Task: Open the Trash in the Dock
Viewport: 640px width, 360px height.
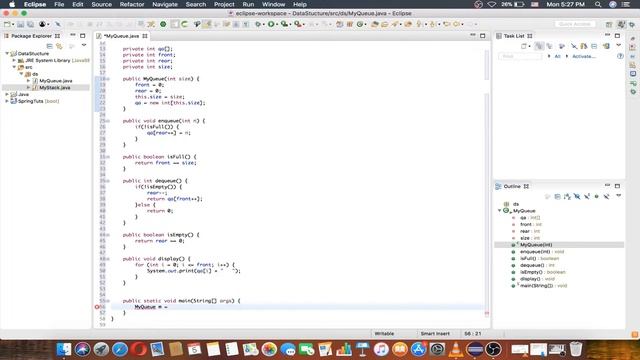Action: pyautogui.click(x=576, y=349)
